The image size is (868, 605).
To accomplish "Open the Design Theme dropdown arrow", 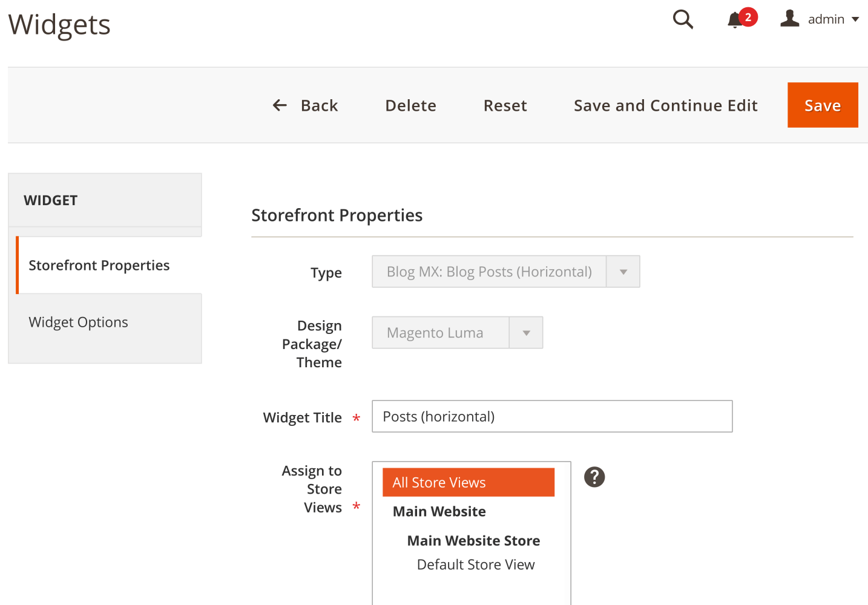I will click(x=526, y=333).
